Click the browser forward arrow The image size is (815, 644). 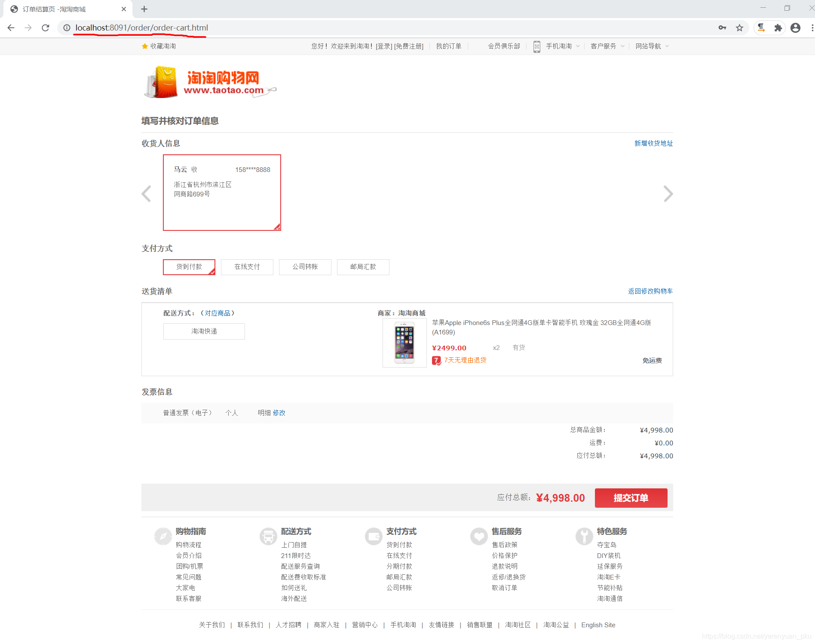click(x=28, y=28)
